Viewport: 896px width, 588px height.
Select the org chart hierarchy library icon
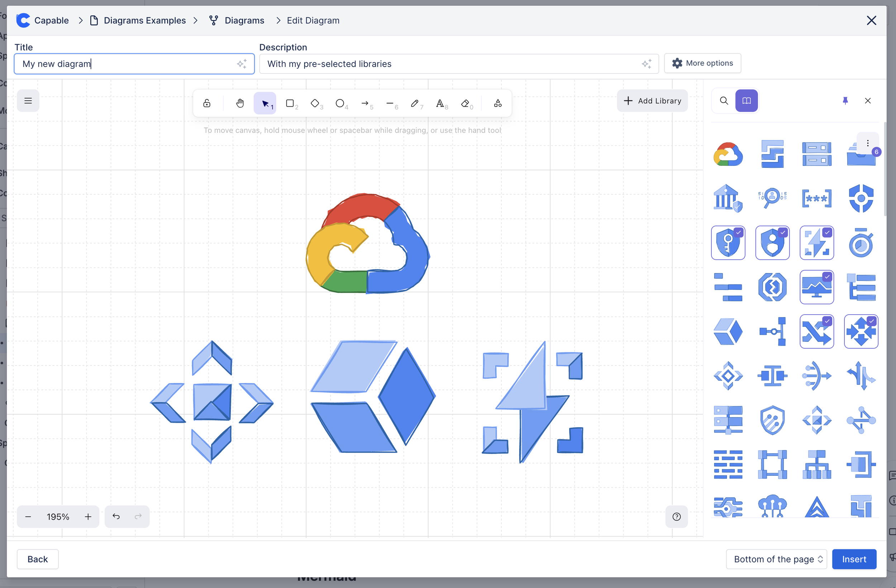(817, 464)
